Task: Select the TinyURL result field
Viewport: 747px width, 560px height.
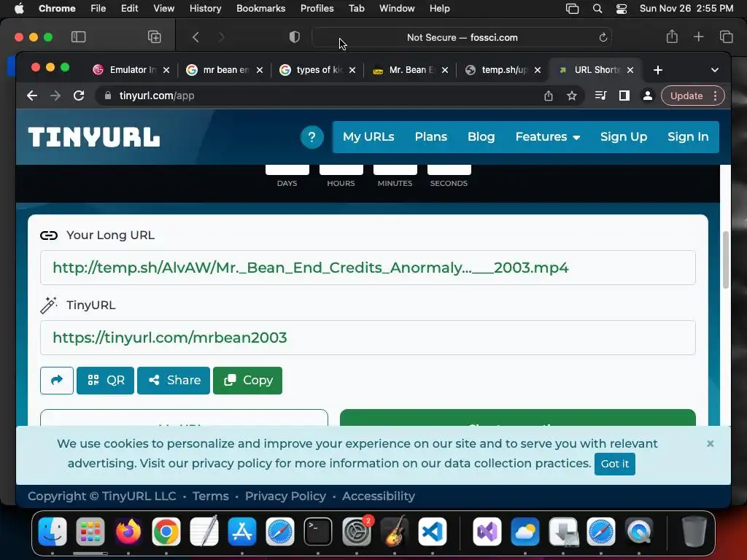Action: (368, 338)
